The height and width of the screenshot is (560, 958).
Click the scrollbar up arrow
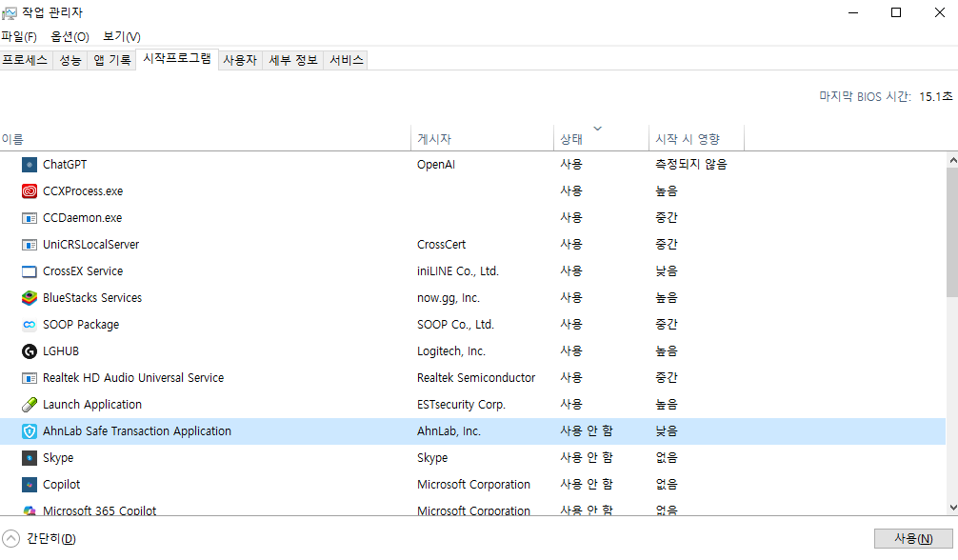tap(952, 160)
